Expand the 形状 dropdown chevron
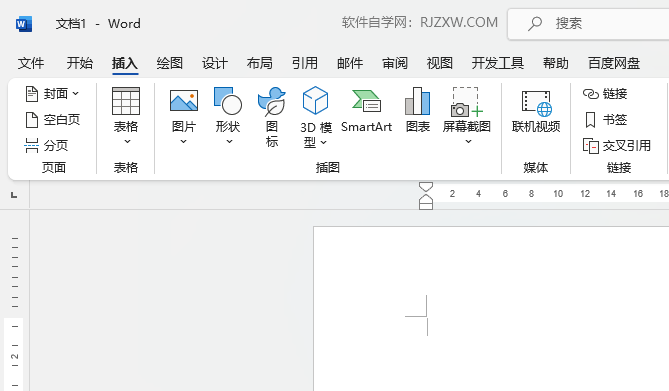Viewport: 669px width, 391px height. (x=229, y=141)
